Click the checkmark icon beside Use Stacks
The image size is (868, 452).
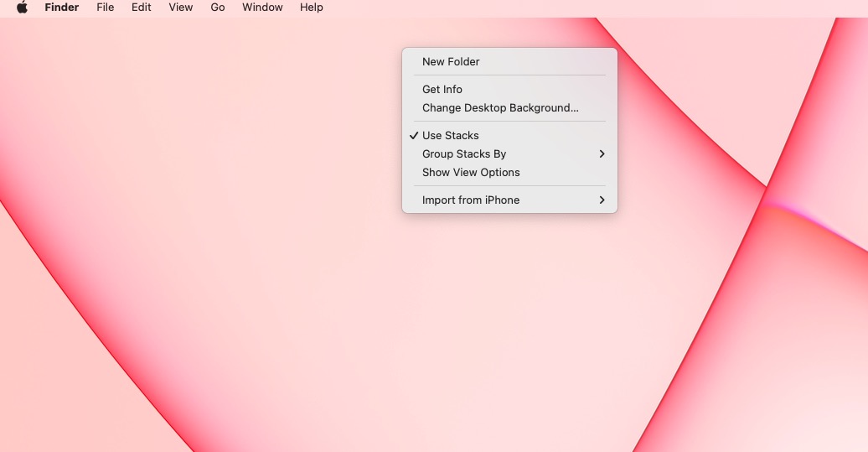(414, 135)
